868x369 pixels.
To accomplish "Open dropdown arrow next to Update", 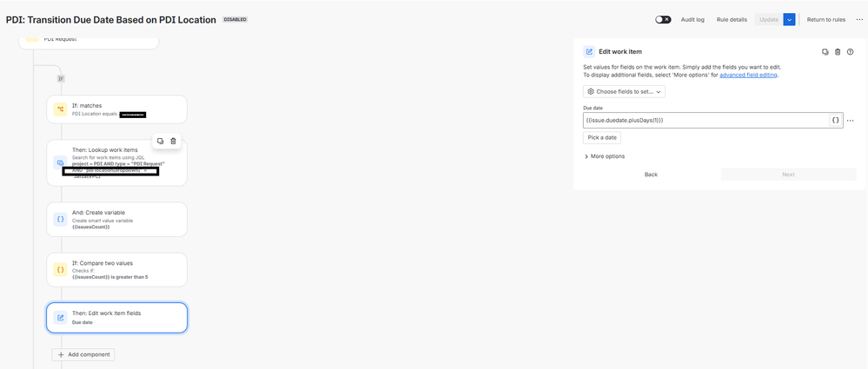I will pos(789,19).
